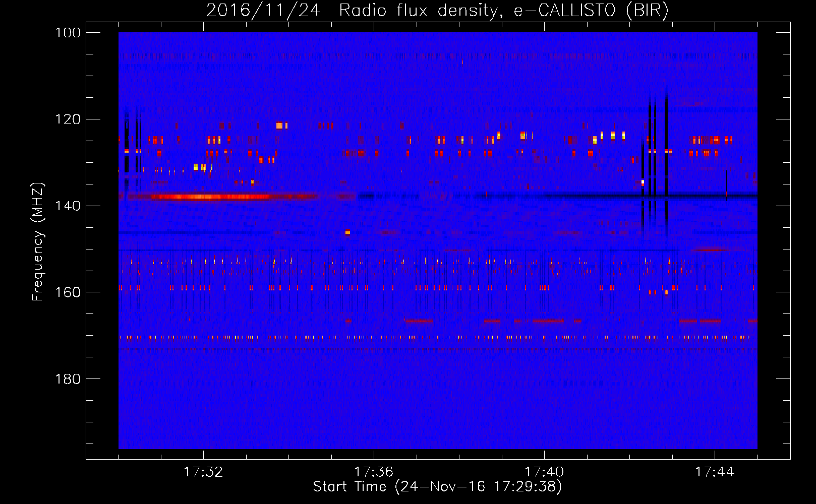Click the "Frequency (MHZ)" axis label
The width and height of the screenshot is (816, 504).
coord(38,241)
